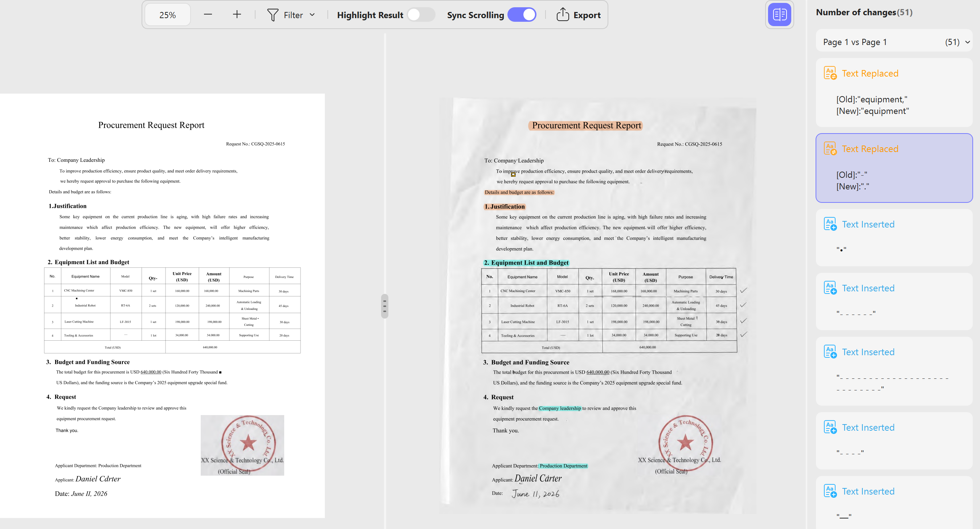980x529 pixels.
Task: Click the icon on the six-dash Text Inserted card
Action: (830, 288)
